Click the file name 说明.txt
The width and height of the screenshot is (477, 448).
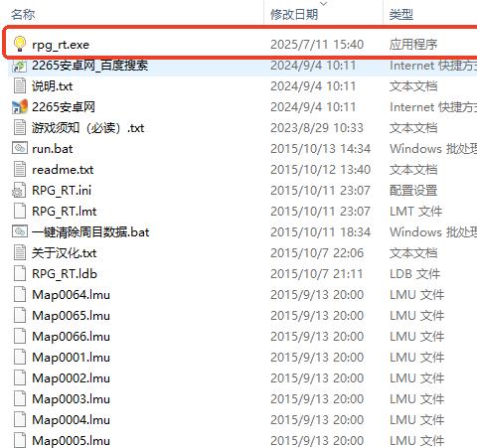[x=53, y=86]
